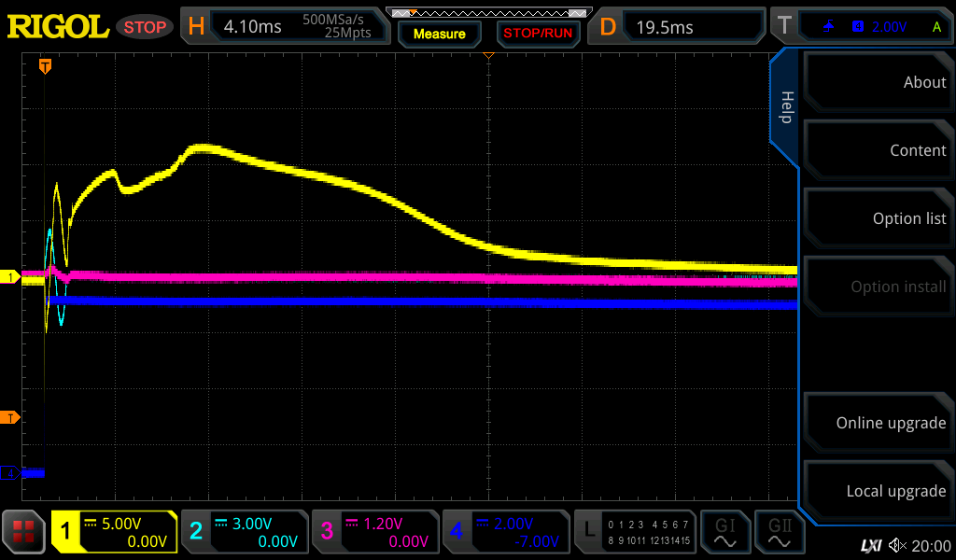Image resolution: width=956 pixels, height=560 pixels.
Task: Select the About menu item
Action: point(878,82)
